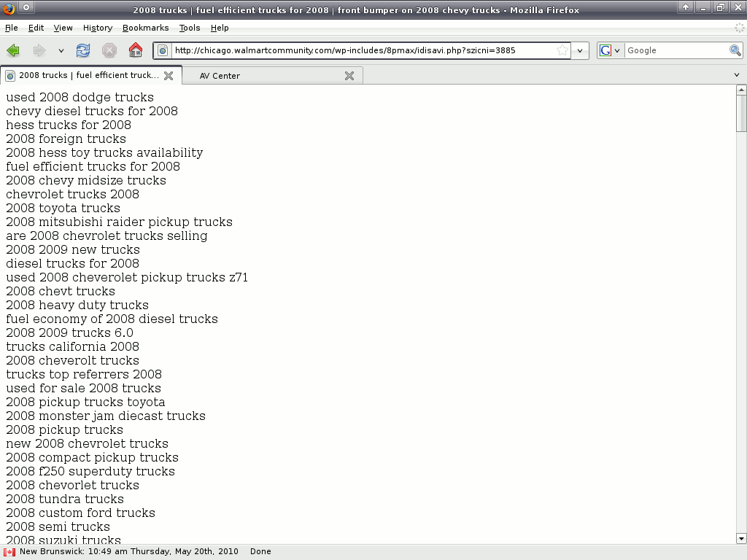Click text 'are 2008 chevrolet trucks selling'

(x=107, y=236)
